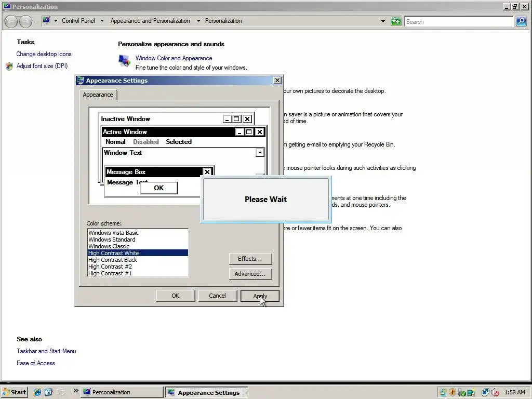Launch Internet Explorer from Quick Launch
Viewport: 532px width, 399px height.
(x=37, y=392)
